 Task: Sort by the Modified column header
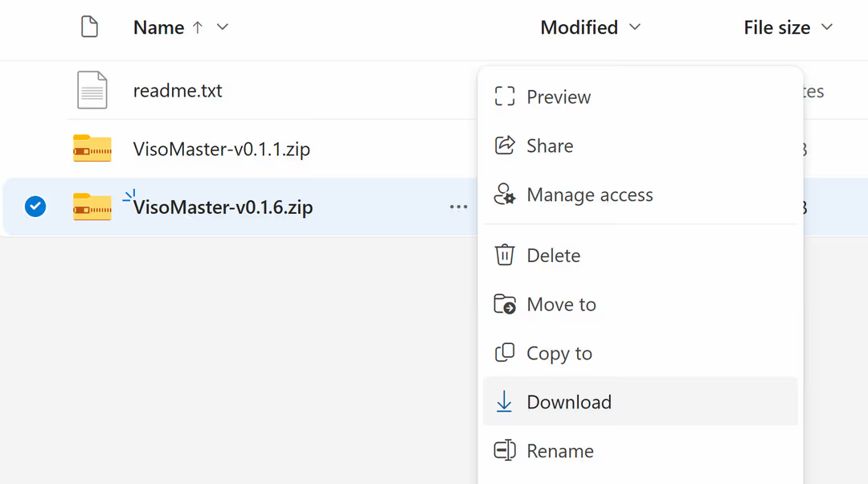click(x=579, y=27)
